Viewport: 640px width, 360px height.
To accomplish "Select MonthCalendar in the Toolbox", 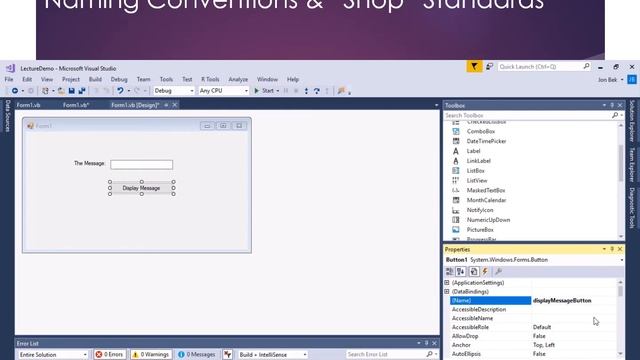I will coord(486,200).
